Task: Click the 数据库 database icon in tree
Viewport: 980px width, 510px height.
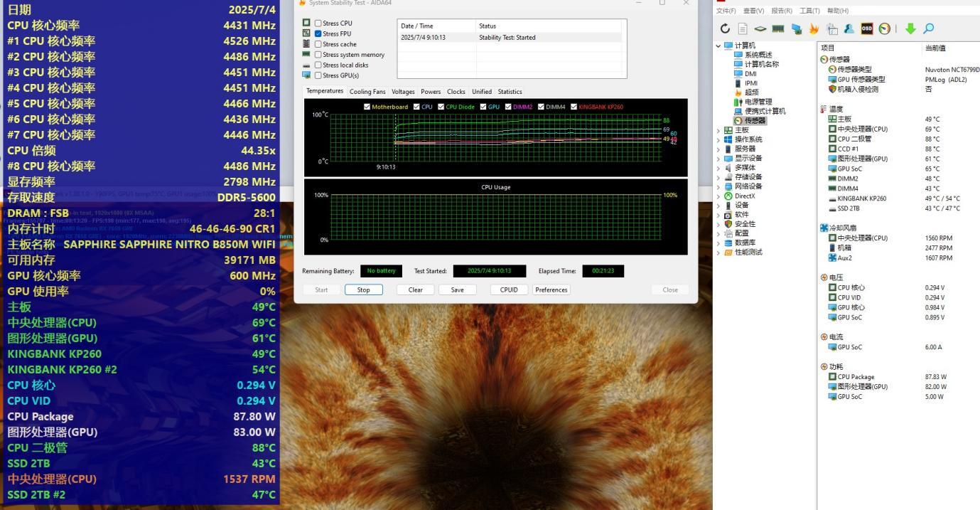Action: tap(728, 243)
